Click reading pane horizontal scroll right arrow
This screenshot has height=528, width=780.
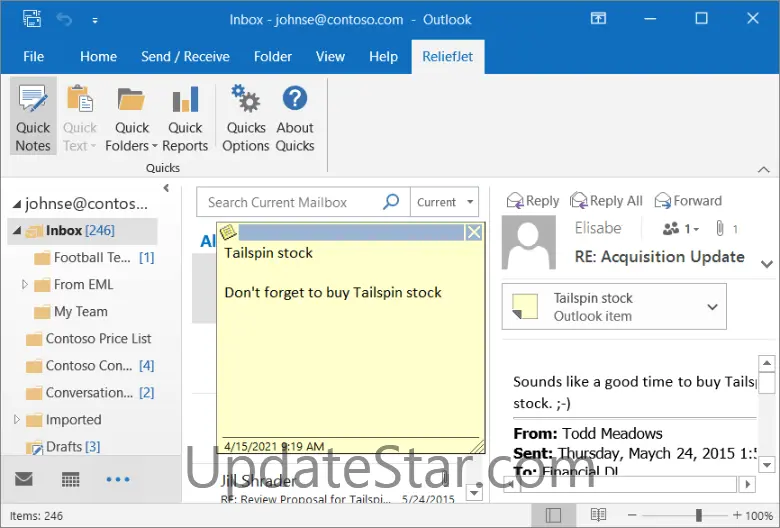click(x=747, y=484)
